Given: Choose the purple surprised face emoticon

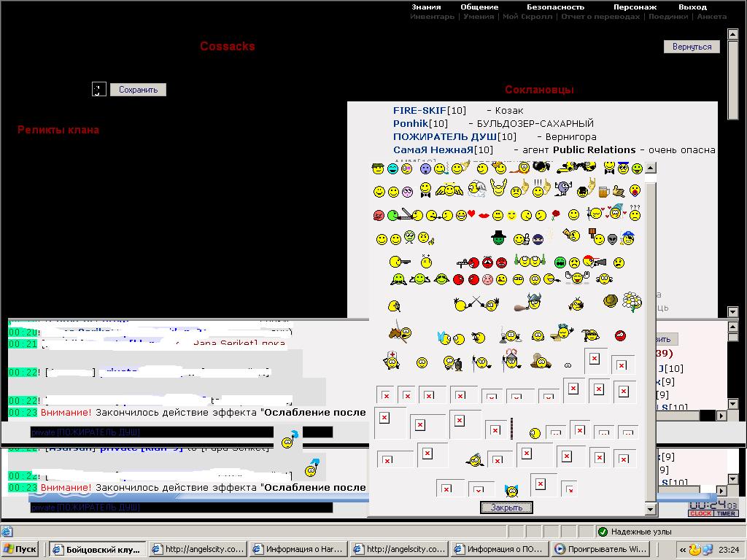Looking at the screenshot, I should point(425,168).
